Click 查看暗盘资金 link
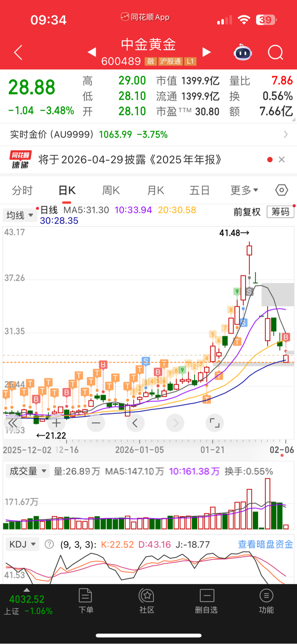This screenshot has width=297, height=644. click(265, 544)
